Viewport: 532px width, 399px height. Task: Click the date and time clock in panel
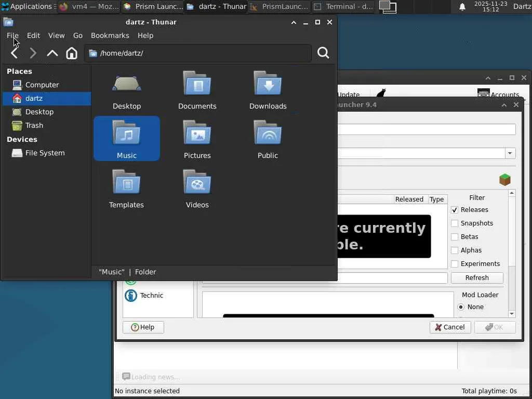pos(490,6)
